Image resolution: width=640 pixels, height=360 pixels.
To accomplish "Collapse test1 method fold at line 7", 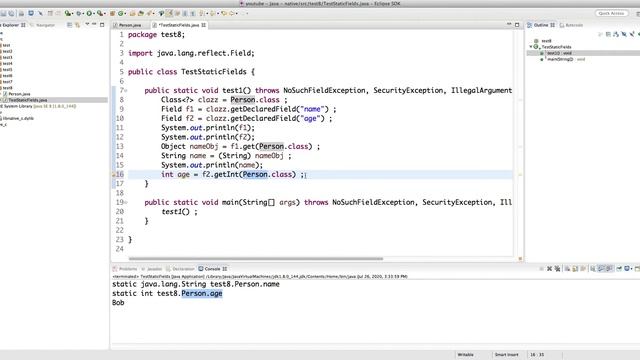I will [x=126, y=90].
